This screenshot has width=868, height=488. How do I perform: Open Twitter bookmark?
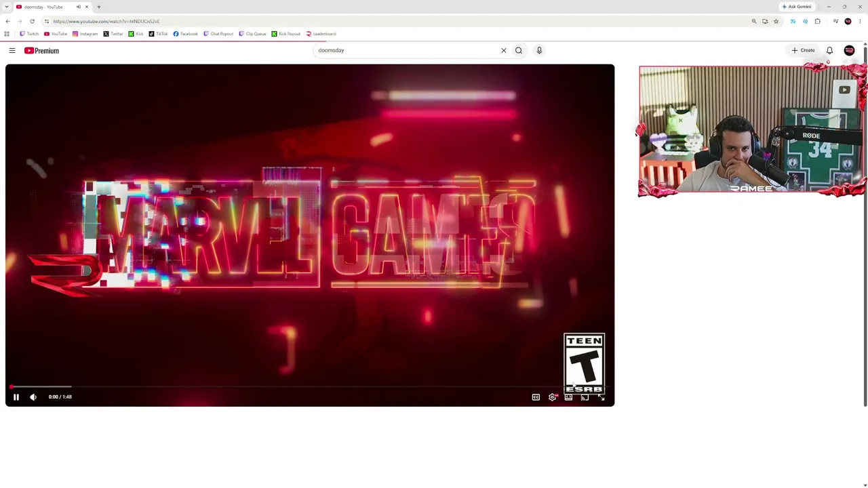click(x=113, y=34)
